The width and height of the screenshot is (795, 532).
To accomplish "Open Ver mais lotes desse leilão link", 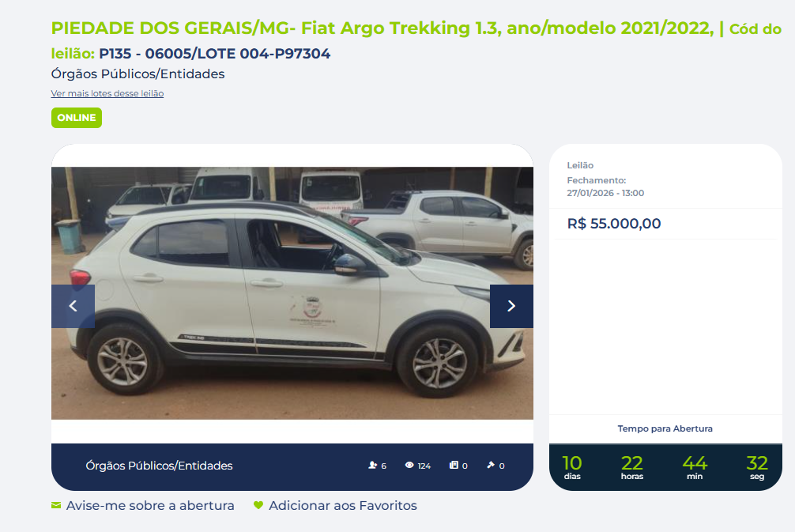I will pyautogui.click(x=107, y=93).
